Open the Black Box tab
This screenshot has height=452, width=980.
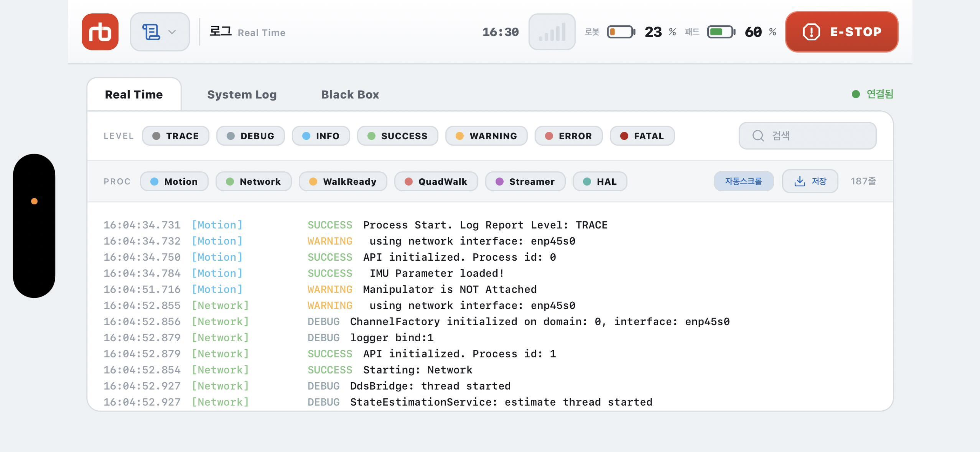[x=350, y=94]
